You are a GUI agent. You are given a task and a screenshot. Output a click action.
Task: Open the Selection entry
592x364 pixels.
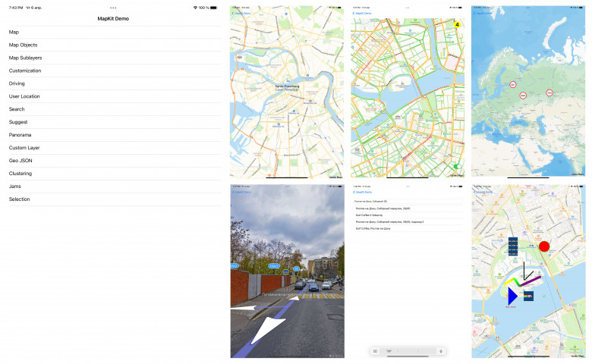tap(115, 199)
